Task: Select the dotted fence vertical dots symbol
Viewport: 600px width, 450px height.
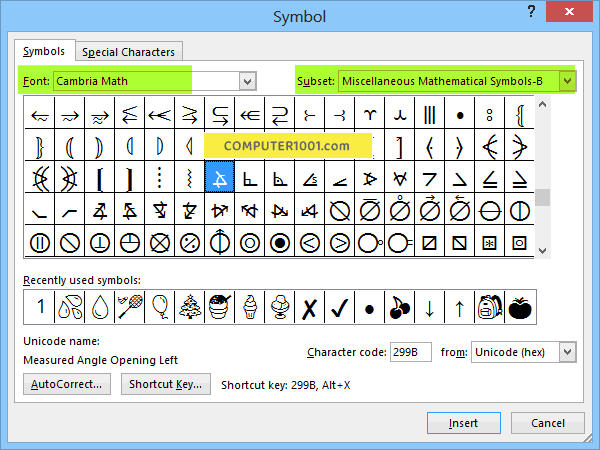Action: [x=160, y=177]
